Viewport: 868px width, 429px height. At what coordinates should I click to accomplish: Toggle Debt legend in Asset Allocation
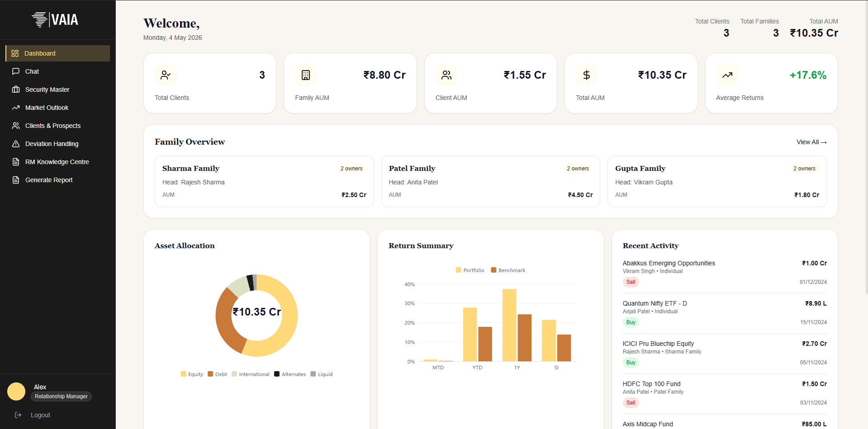coord(217,374)
